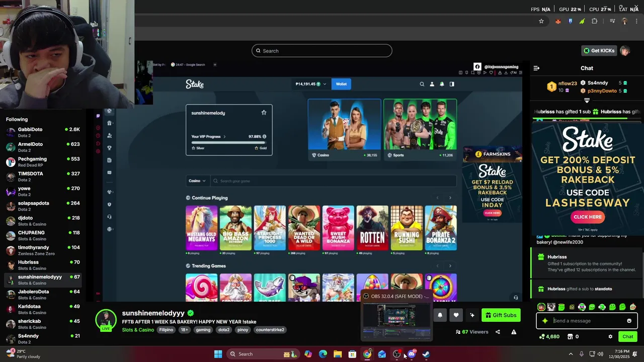Screen dimensions: 644x362
Task: Select Karldotaa in Following list
Action: pyautogui.click(x=43, y=309)
